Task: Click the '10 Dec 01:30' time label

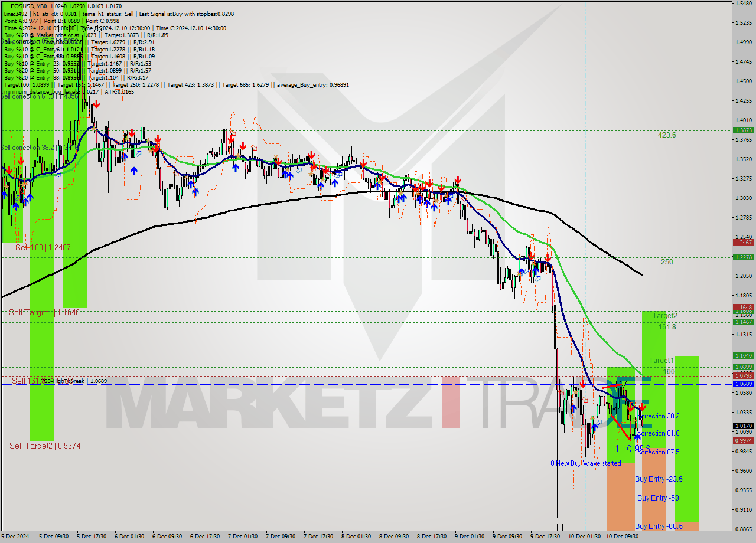Action: coord(584,537)
